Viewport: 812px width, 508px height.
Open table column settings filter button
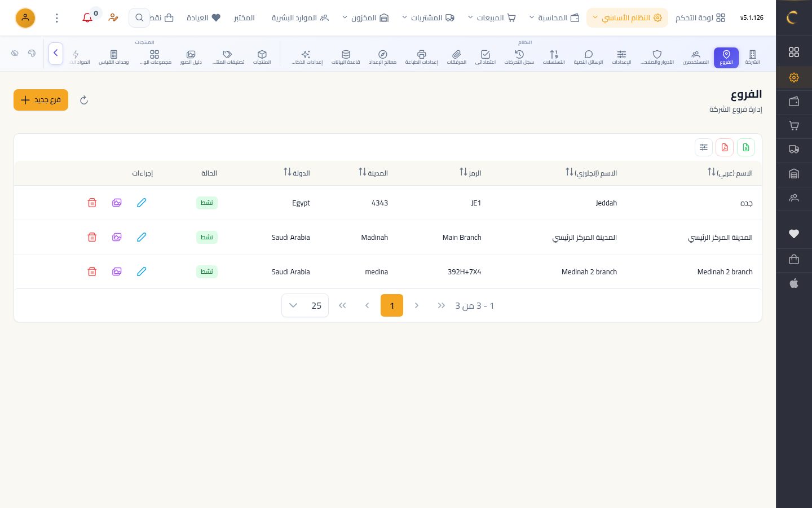pos(704,147)
